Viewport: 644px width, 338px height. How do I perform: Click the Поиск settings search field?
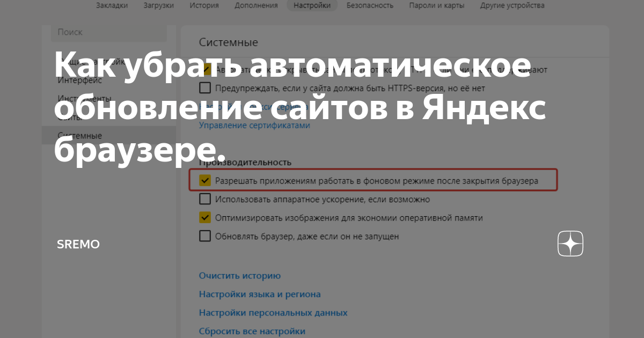point(108,32)
